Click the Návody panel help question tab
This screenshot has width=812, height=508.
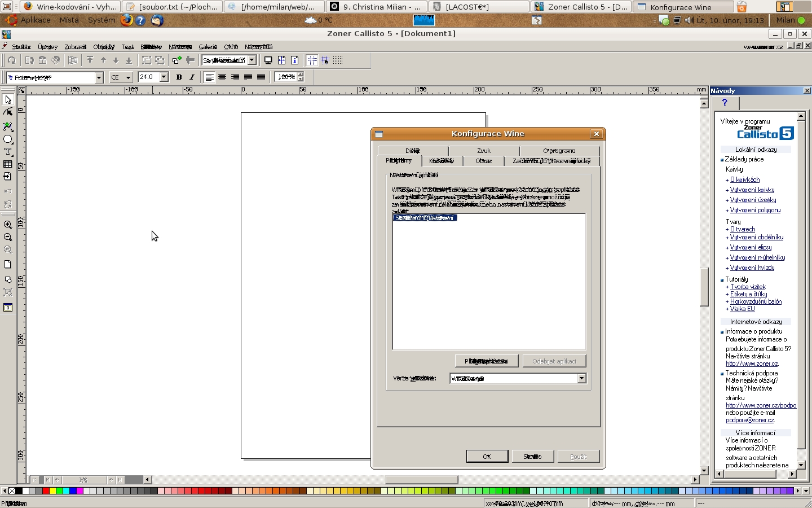[x=725, y=103]
